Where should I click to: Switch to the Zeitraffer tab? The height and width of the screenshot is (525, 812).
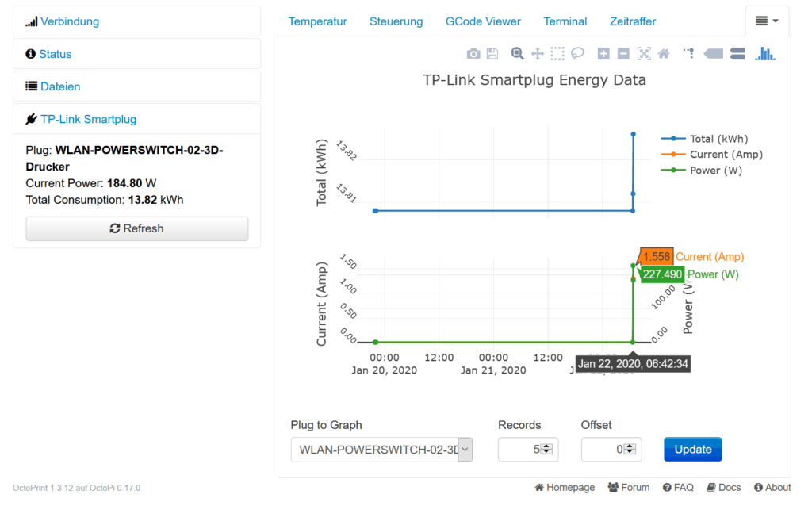click(633, 21)
